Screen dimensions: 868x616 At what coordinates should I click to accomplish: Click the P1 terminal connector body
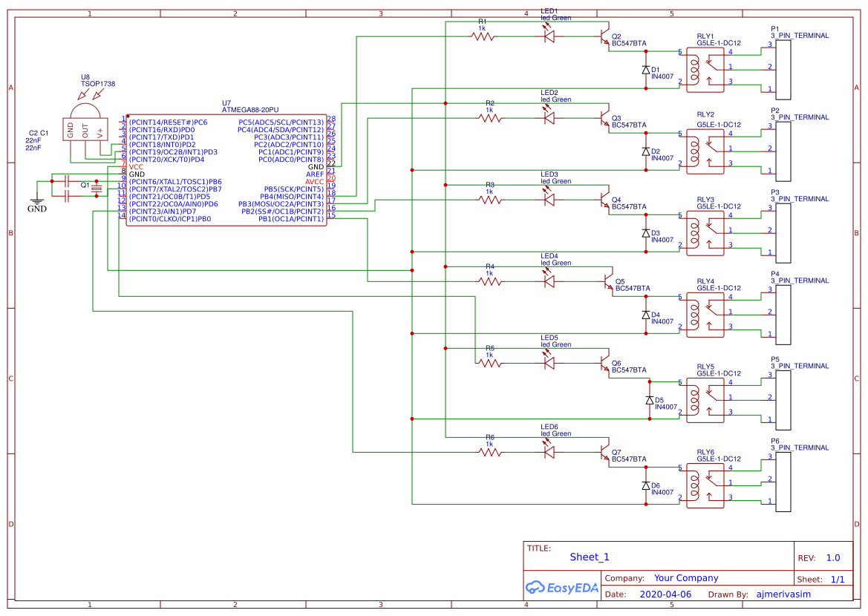783,69
